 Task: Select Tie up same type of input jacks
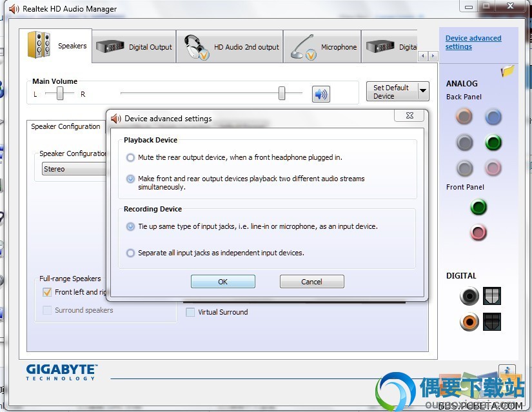pyautogui.click(x=130, y=226)
